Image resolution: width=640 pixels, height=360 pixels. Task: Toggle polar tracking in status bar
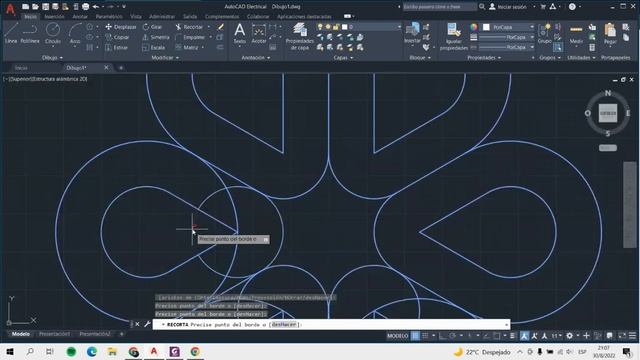(x=452, y=336)
